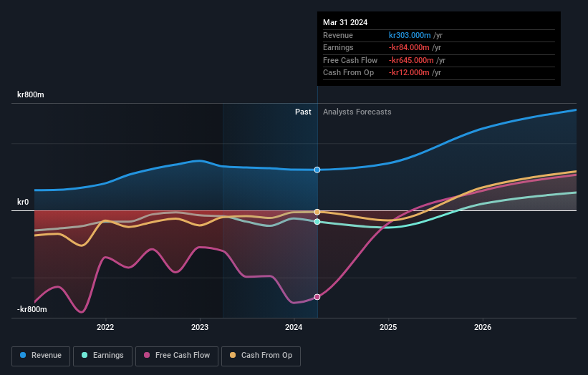Click the Analysts Forecasts label
588x375 pixels.
click(357, 112)
